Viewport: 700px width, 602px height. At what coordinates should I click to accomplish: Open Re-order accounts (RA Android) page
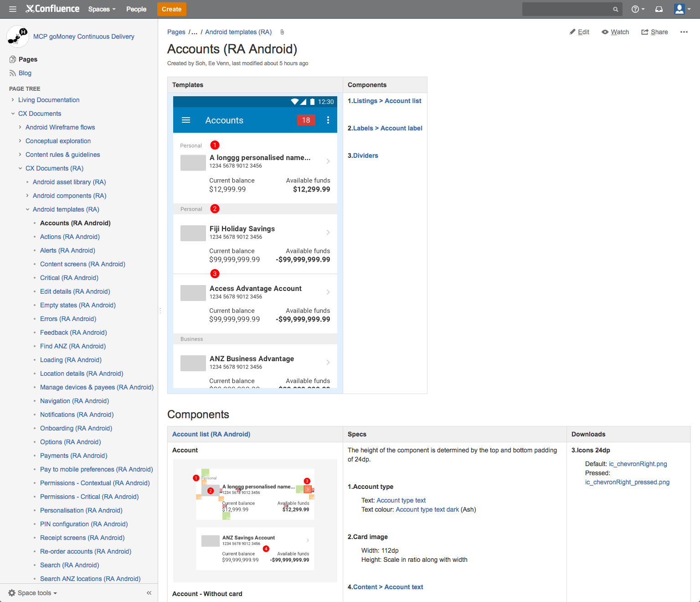(86, 551)
